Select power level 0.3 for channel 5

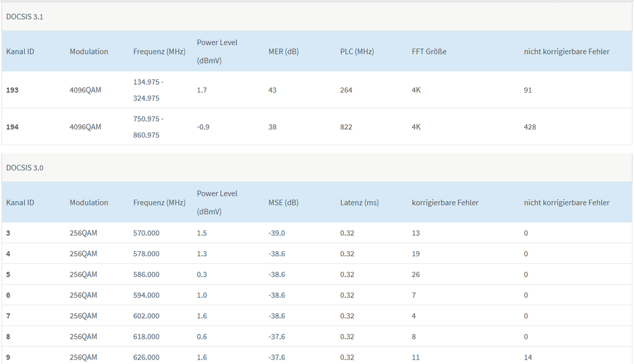pyautogui.click(x=202, y=275)
